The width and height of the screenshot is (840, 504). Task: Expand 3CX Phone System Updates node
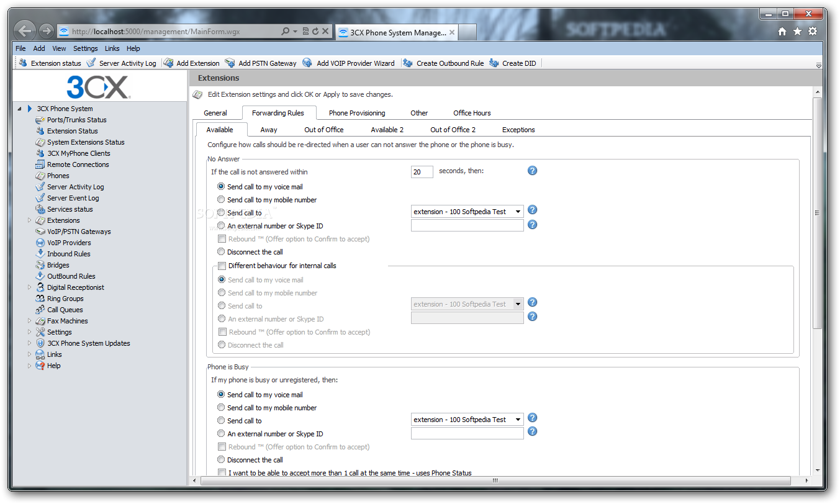(x=29, y=343)
